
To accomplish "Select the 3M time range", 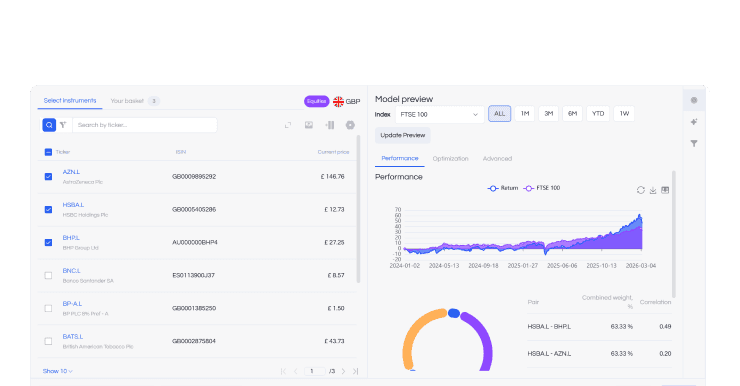I will tap(548, 114).
